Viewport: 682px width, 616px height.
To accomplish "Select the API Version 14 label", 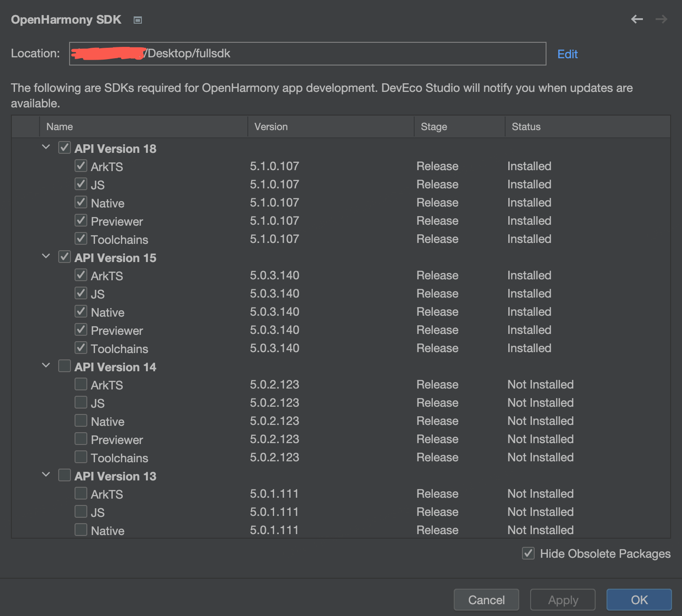I will (x=115, y=367).
